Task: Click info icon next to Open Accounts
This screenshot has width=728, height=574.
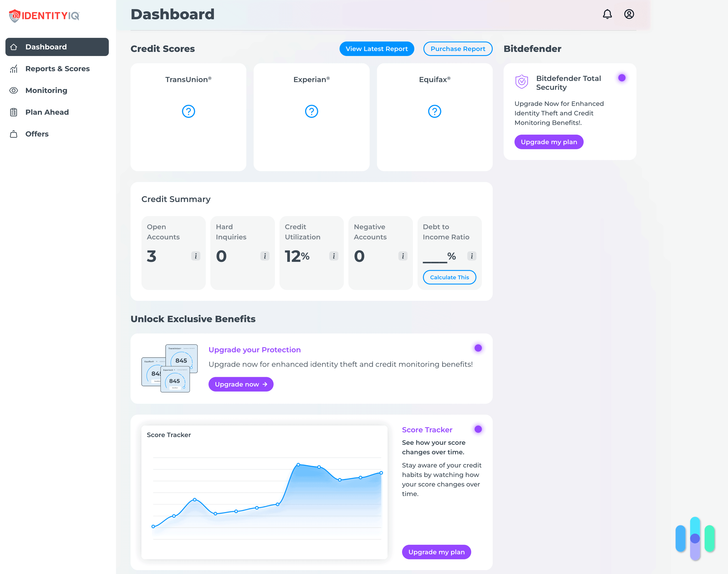Action: pyautogui.click(x=196, y=256)
